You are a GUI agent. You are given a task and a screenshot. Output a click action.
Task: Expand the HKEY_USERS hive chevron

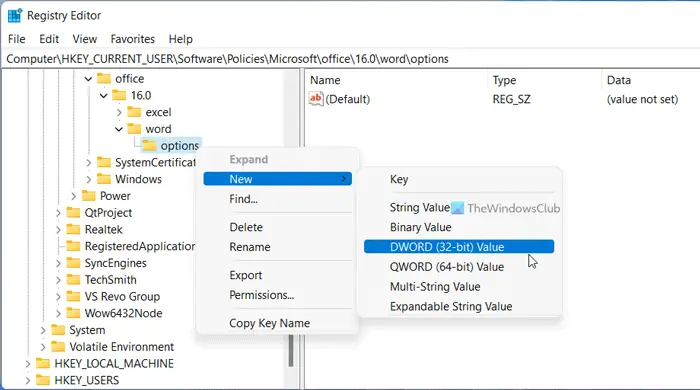(28, 381)
